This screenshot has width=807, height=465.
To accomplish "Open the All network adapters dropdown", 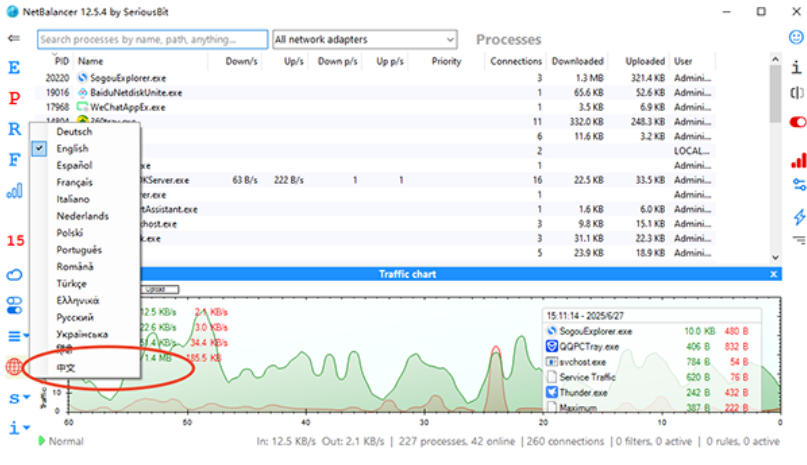I will (x=365, y=40).
